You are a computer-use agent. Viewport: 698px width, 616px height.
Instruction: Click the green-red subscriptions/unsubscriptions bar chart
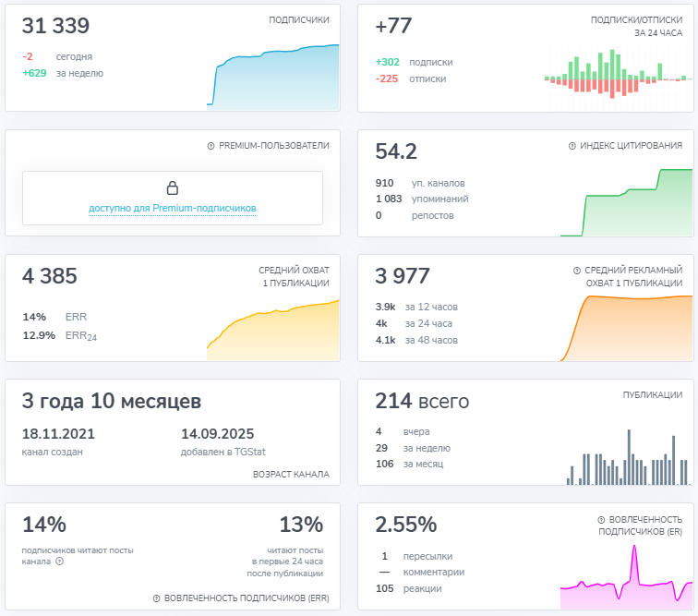click(x=613, y=78)
